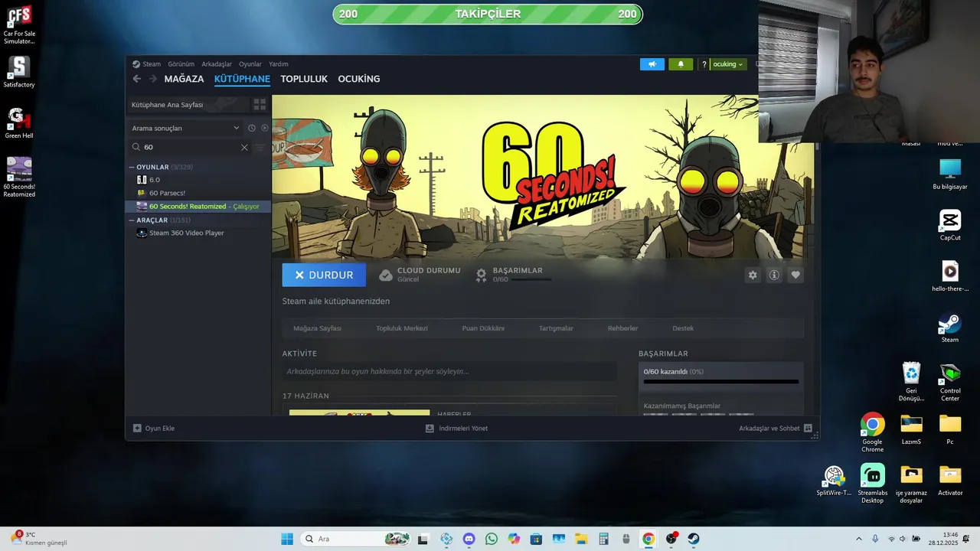Image resolution: width=980 pixels, height=551 pixels.
Task: Open the ocuking account dropdown
Action: pos(727,64)
